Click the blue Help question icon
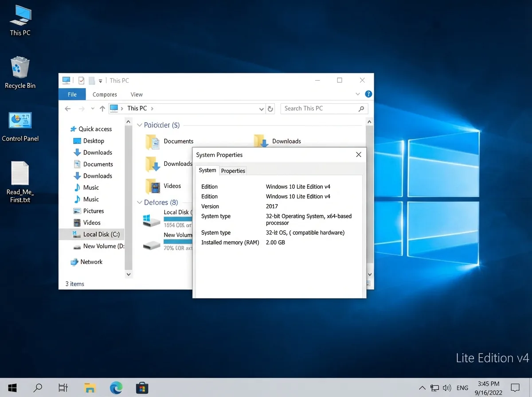This screenshot has height=397, width=532. coord(368,94)
